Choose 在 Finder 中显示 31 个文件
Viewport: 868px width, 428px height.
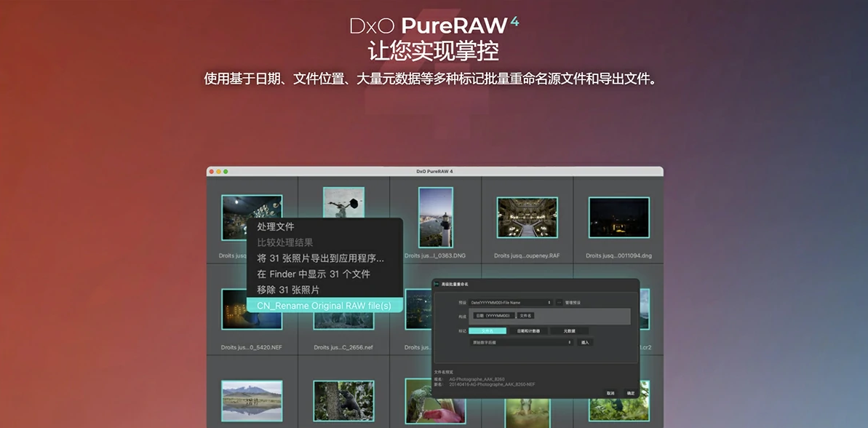pyautogui.click(x=325, y=274)
